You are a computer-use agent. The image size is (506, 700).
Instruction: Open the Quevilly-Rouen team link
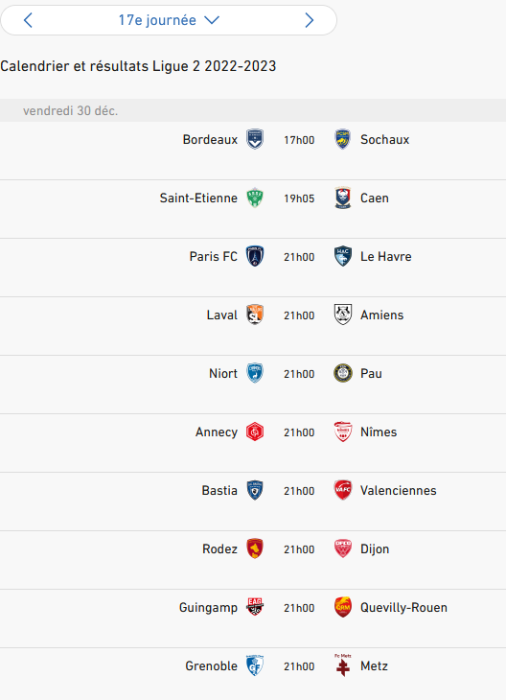(x=404, y=607)
